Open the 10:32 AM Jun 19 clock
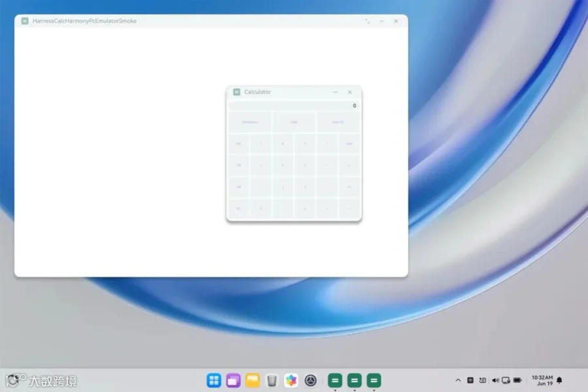This screenshot has height=392, width=588. [542, 380]
